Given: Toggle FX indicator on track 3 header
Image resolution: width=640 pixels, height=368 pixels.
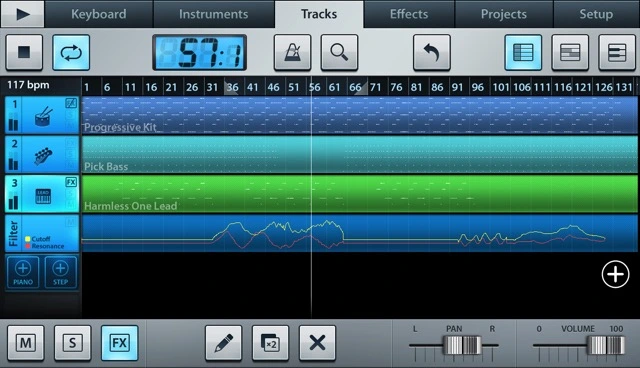Looking at the screenshot, I should pyautogui.click(x=71, y=182).
